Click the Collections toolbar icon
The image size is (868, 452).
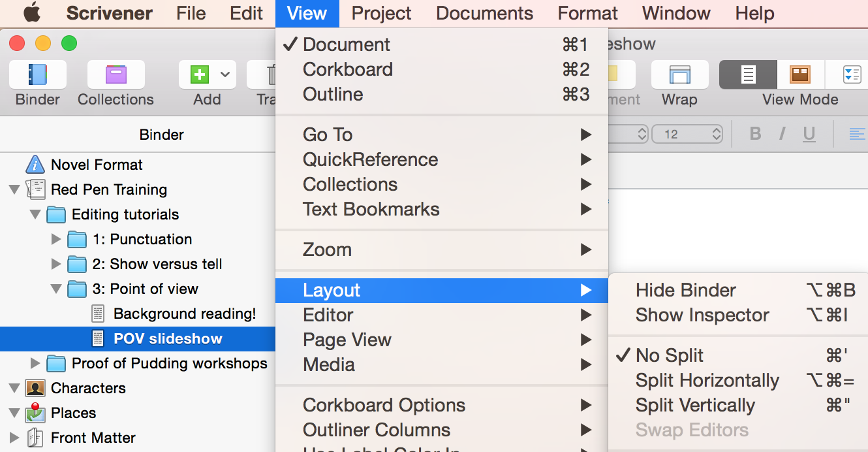tap(116, 74)
